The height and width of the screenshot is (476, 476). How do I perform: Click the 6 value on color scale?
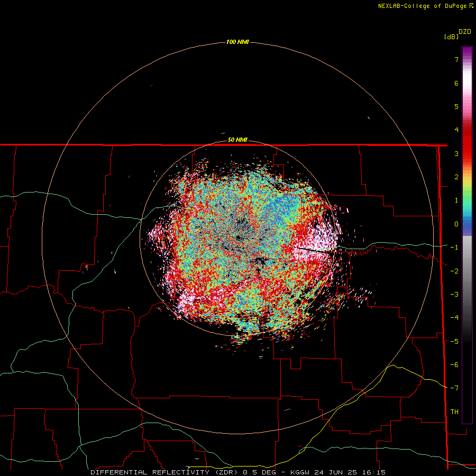456,83
